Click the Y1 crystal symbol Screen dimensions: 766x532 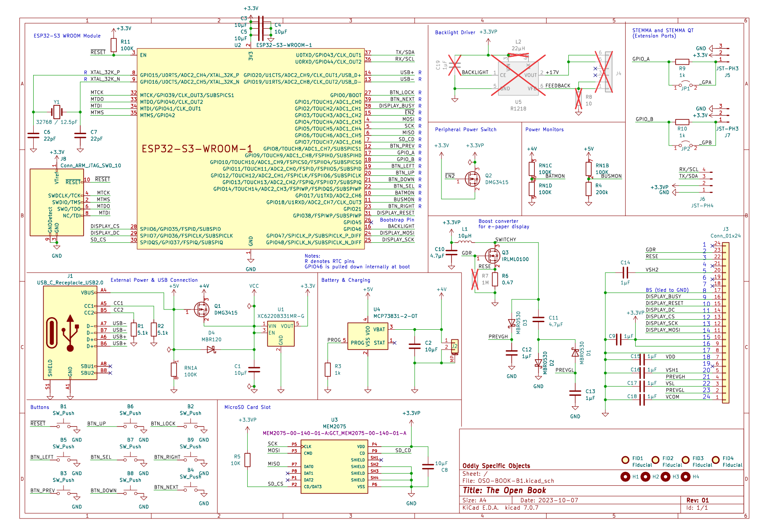57,112
